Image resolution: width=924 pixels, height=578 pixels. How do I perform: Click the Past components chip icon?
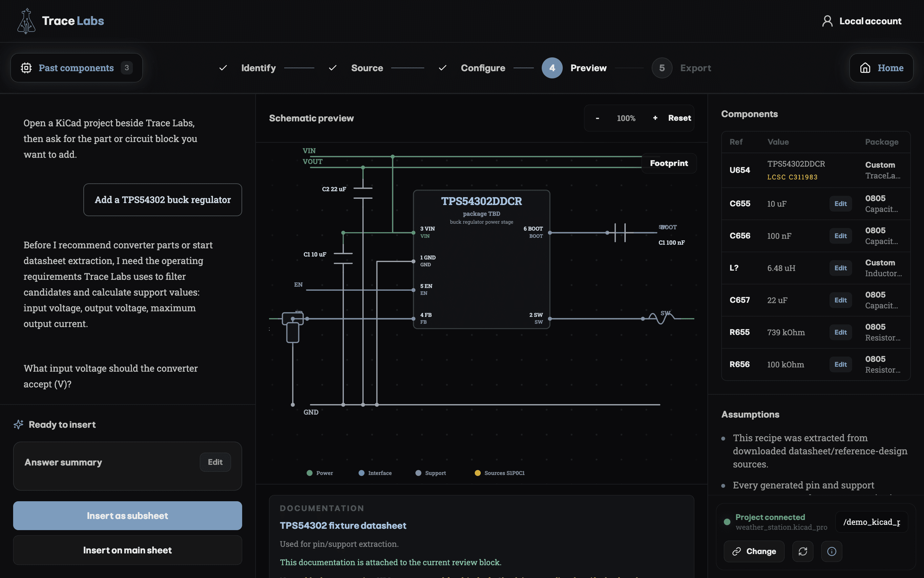click(x=26, y=68)
